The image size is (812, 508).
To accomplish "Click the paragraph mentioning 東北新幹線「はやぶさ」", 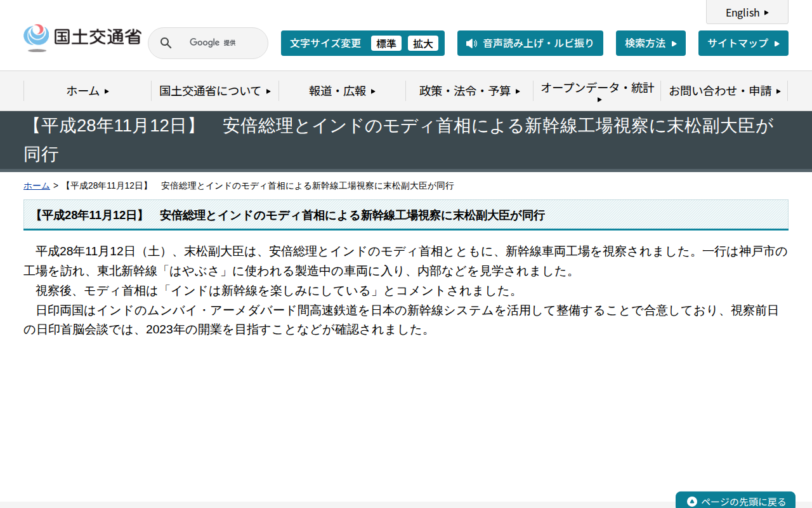I will [x=405, y=261].
